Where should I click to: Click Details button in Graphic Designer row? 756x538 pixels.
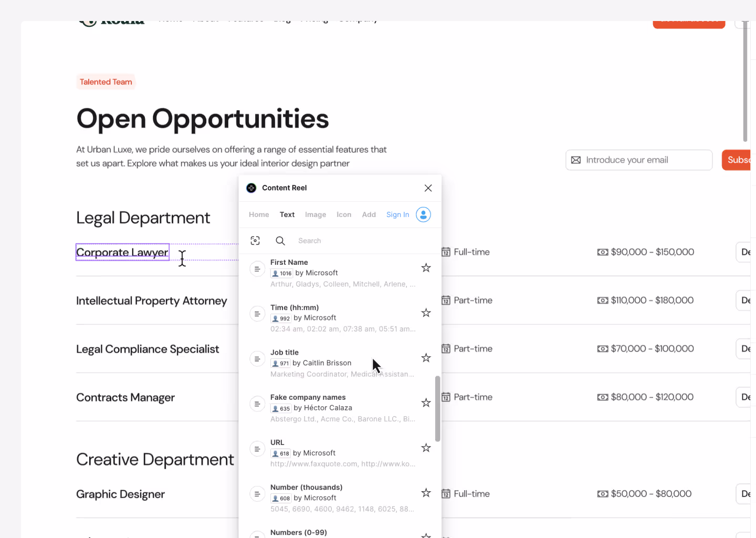coord(743,494)
